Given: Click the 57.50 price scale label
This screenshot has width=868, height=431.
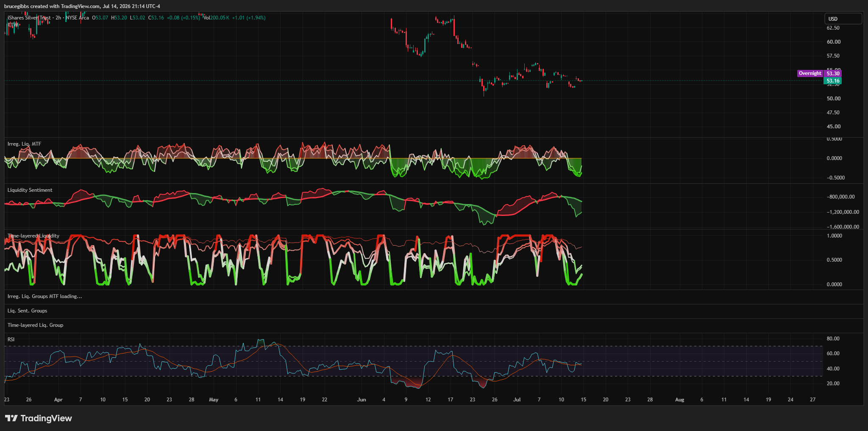Looking at the screenshot, I should pos(833,56).
